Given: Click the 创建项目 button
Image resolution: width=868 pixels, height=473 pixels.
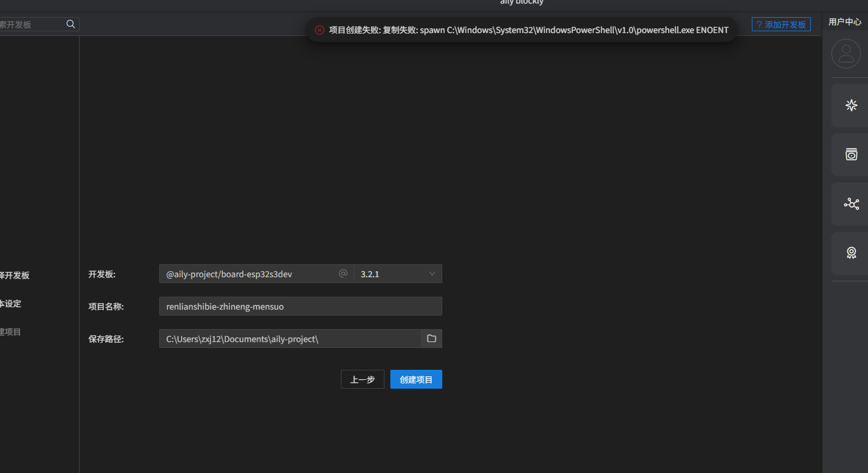Looking at the screenshot, I should (x=416, y=379).
